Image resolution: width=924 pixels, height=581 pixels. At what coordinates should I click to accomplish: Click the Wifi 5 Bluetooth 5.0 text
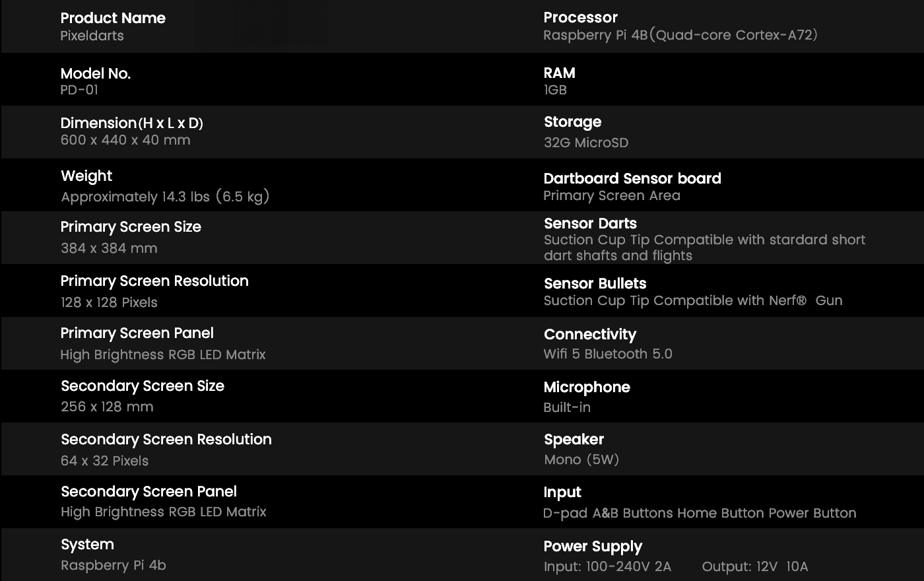[x=608, y=354]
